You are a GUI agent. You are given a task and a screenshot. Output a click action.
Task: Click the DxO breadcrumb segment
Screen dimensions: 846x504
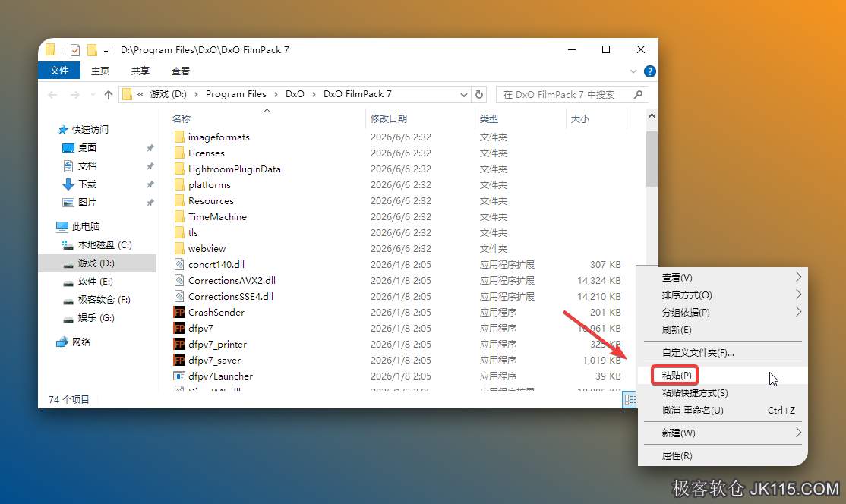(295, 94)
